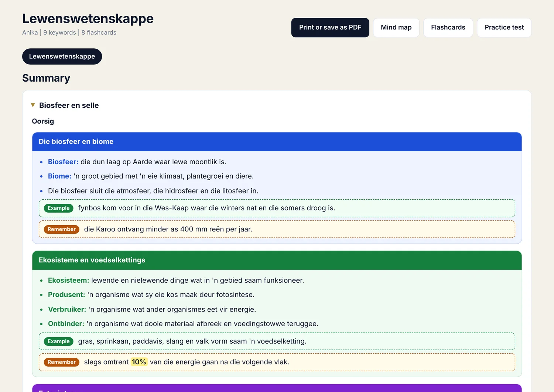Screen dimensions: 554x392
Task: Click the Remember badge in the Karoo note
Action: click(x=62, y=230)
